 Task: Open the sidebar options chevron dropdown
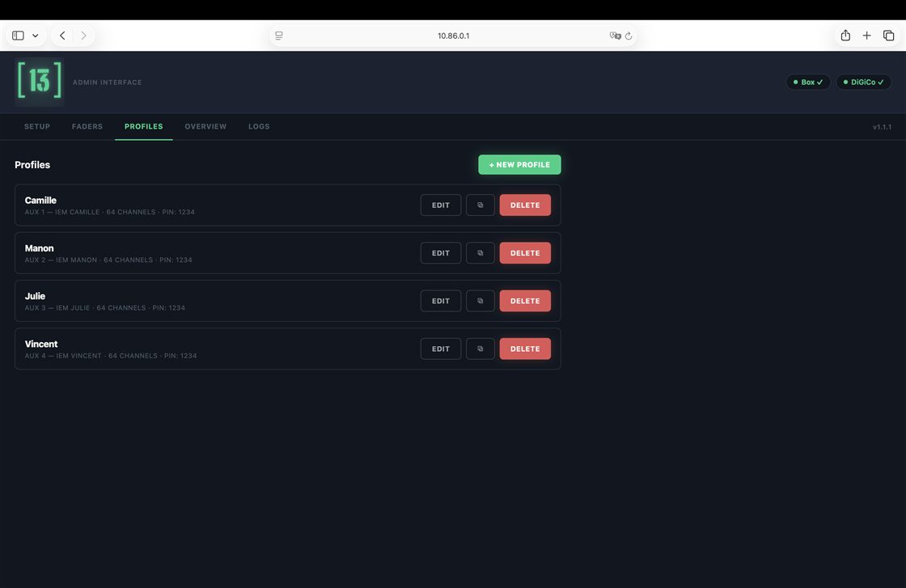click(36, 36)
